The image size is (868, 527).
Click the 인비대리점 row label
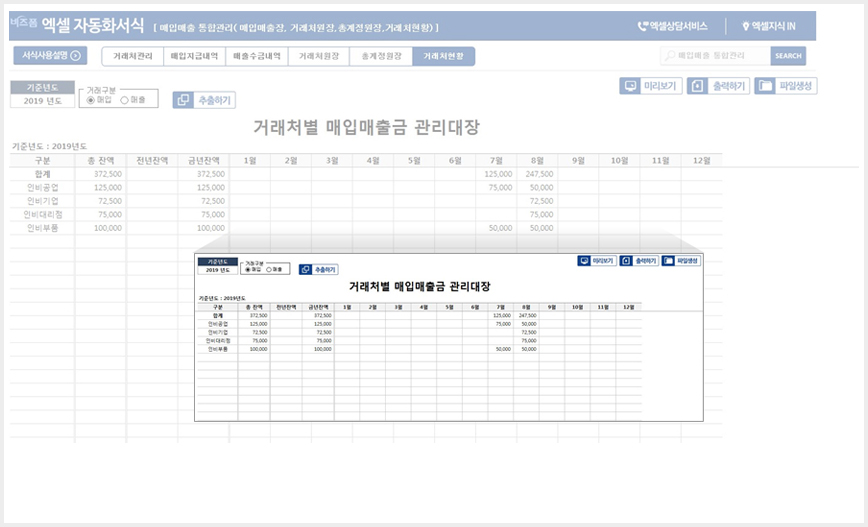(x=43, y=214)
